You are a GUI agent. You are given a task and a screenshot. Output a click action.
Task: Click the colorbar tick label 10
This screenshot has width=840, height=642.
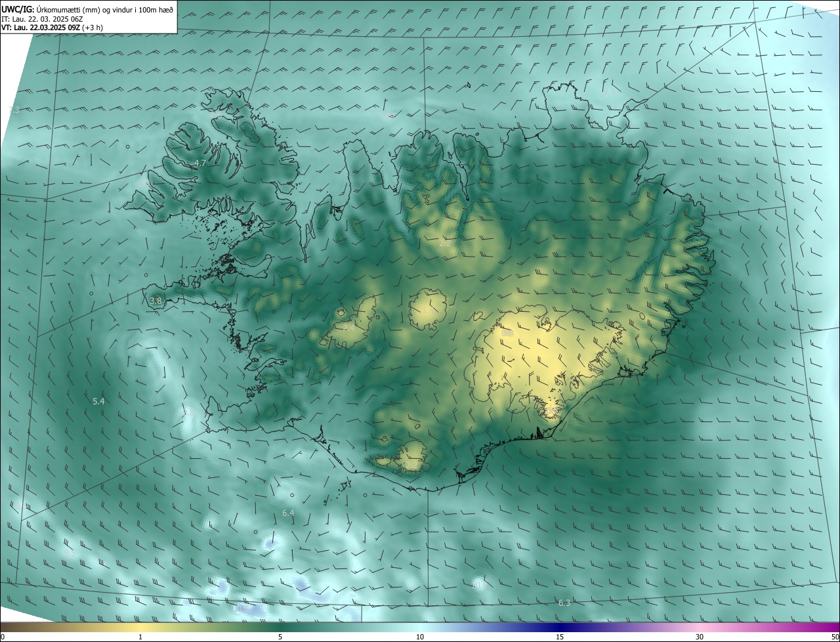(x=420, y=637)
